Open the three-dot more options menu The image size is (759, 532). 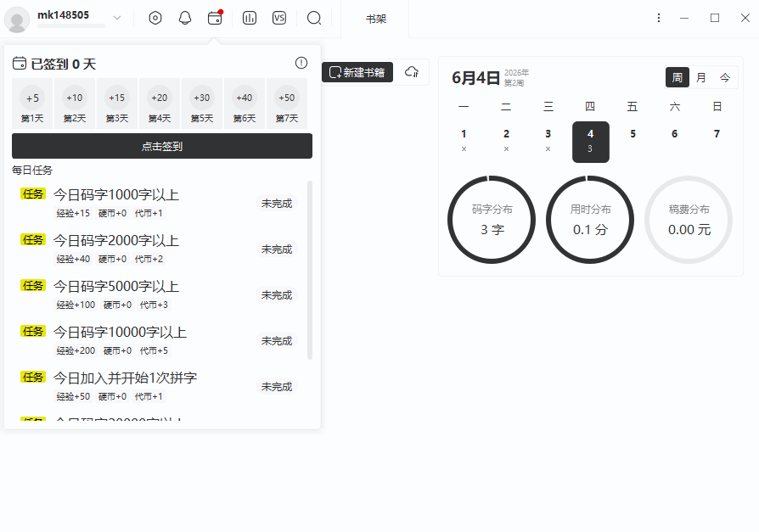click(658, 18)
